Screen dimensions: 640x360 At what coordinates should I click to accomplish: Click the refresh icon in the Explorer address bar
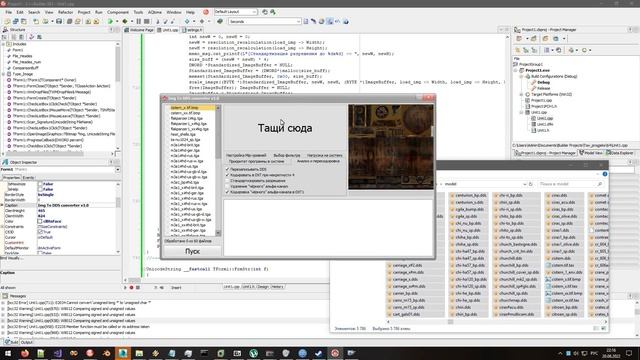point(531,184)
